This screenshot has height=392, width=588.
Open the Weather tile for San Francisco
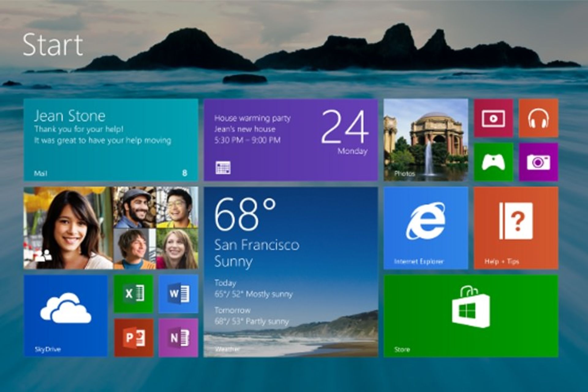(x=291, y=272)
